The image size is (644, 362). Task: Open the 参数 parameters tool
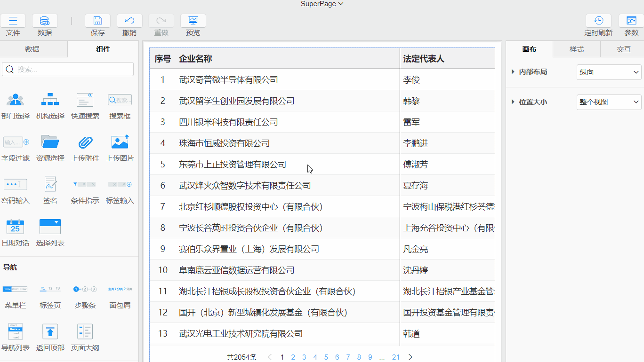[x=631, y=21]
